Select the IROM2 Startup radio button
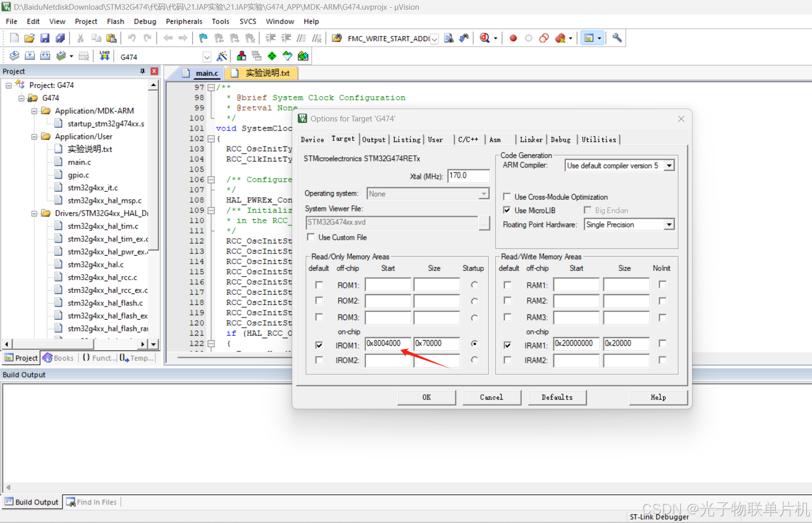Image resolution: width=812 pixels, height=523 pixels. pos(474,360)
